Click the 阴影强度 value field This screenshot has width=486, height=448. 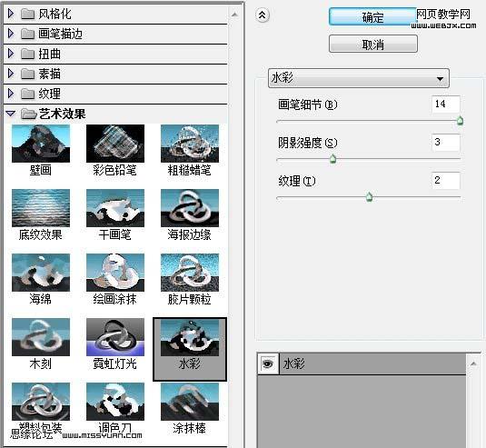pyautogui.click(x=446, y=142)
